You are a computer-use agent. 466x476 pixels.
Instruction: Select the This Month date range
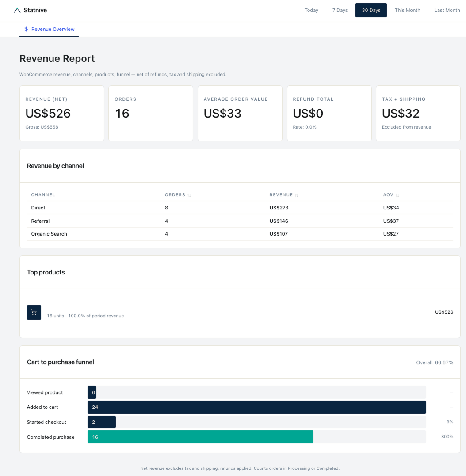(407, 10)
